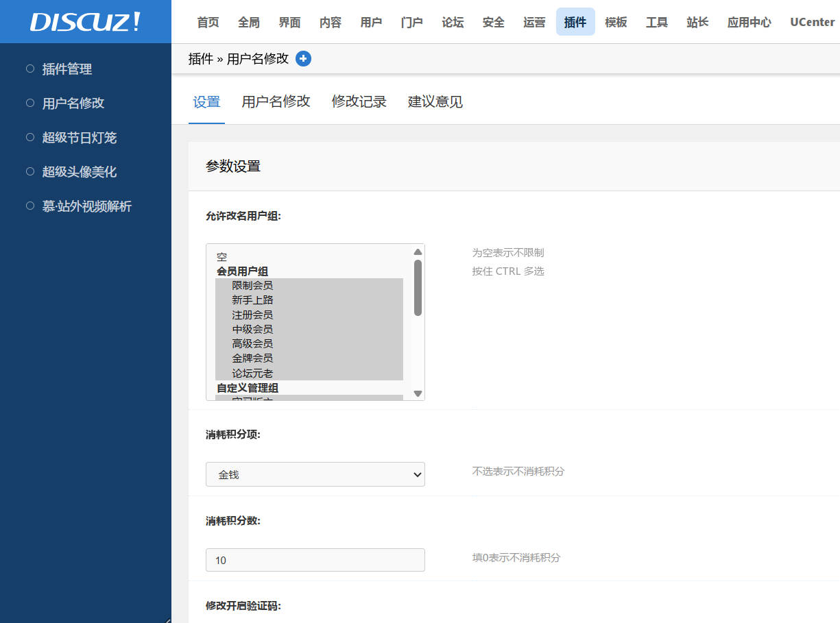Click the 自定义管理组 group header
The width and height of the screenshot is (840, 623).
click(248, 388)
